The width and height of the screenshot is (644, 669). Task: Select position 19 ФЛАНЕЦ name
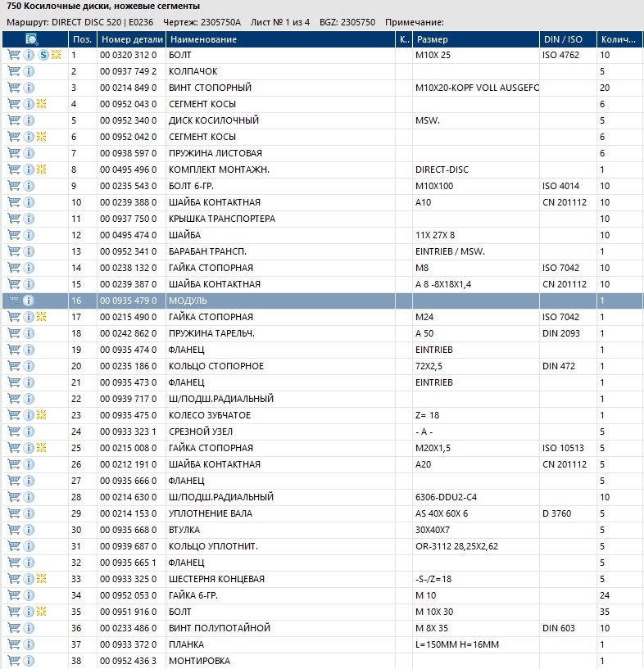pyautogui.click(x=187, y=350)
